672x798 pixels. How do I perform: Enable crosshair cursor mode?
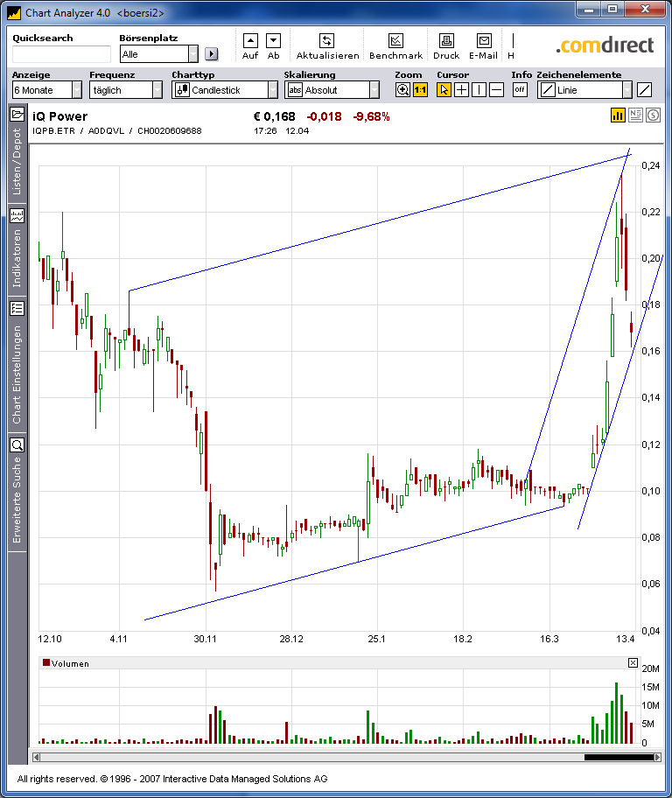click(x=461, y=90)
